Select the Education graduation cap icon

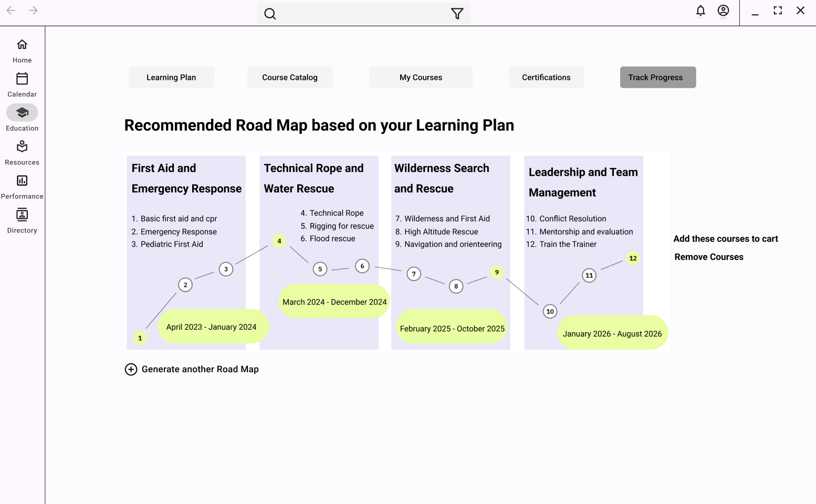click(x=22, y=112)
